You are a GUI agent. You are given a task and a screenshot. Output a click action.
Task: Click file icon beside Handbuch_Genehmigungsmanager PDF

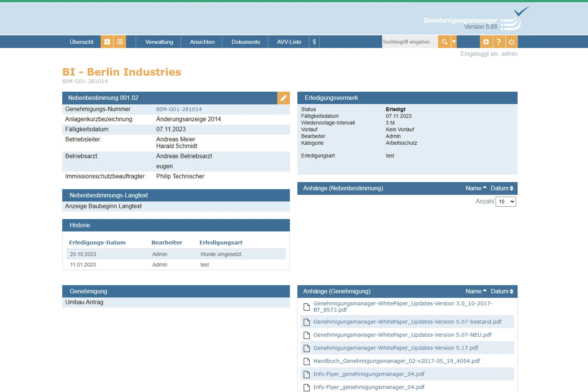(x=307, y=361)
